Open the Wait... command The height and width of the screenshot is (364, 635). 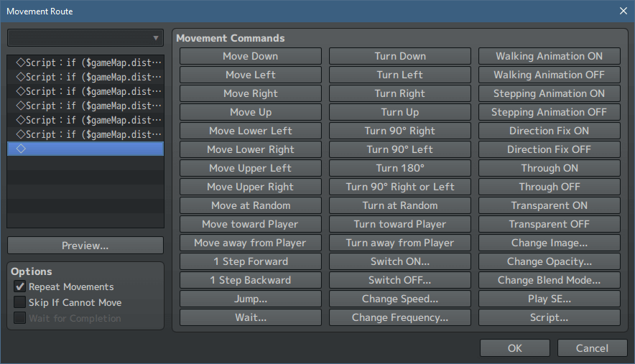pyautogui.click(x=251, y=317)
